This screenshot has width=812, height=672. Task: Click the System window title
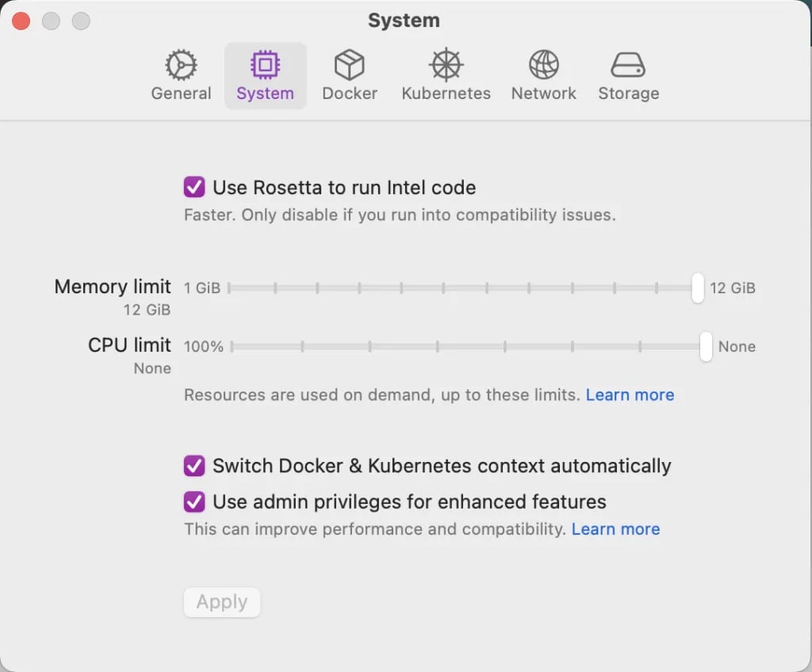tap(404, 20)
